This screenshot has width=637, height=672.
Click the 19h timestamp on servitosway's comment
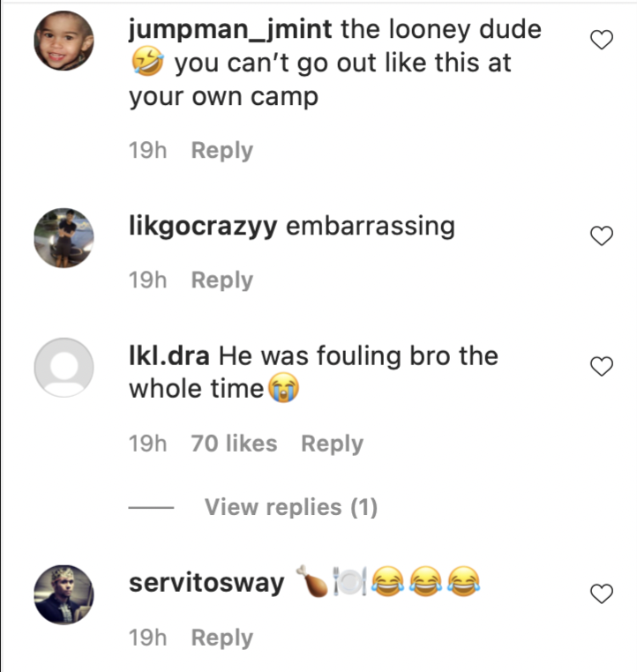147,638
